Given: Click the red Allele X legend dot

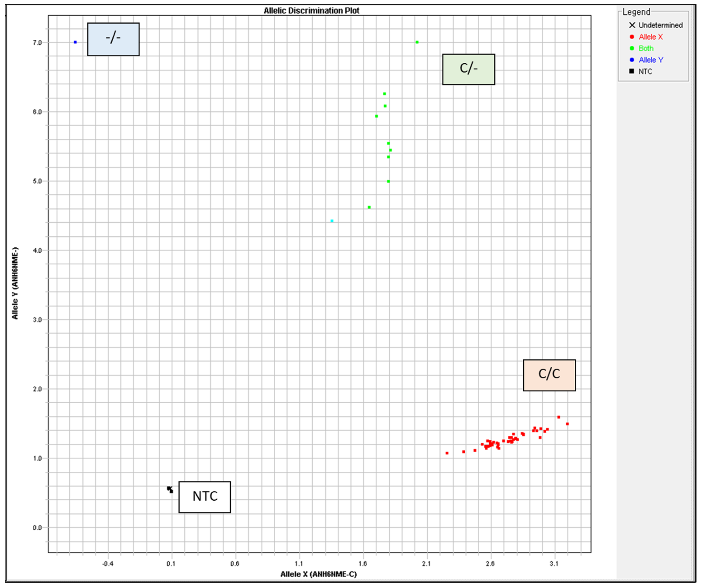Looking at the screenshot, I should (x=632, y=37).
